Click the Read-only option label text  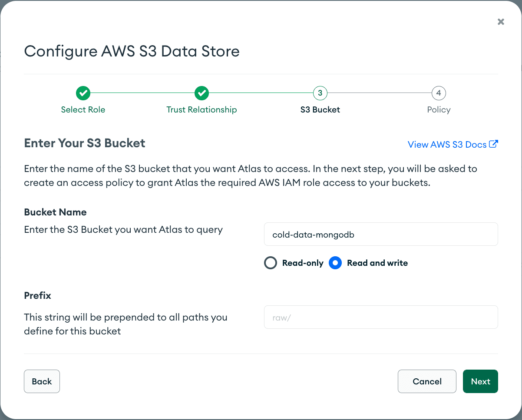tap(303, 263)
